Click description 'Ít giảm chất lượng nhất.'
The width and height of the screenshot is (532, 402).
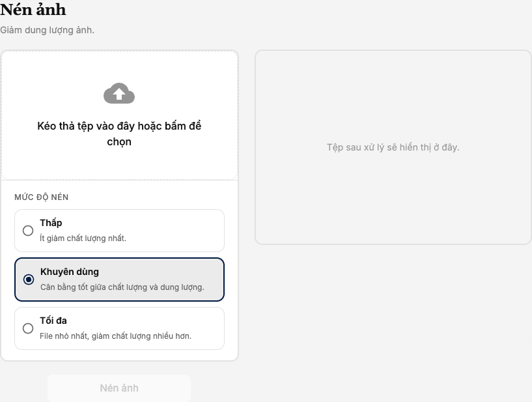[83, 238]
